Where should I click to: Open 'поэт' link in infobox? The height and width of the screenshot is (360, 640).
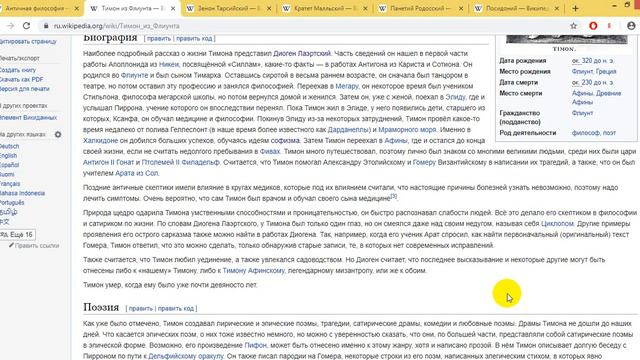point(609,133)
